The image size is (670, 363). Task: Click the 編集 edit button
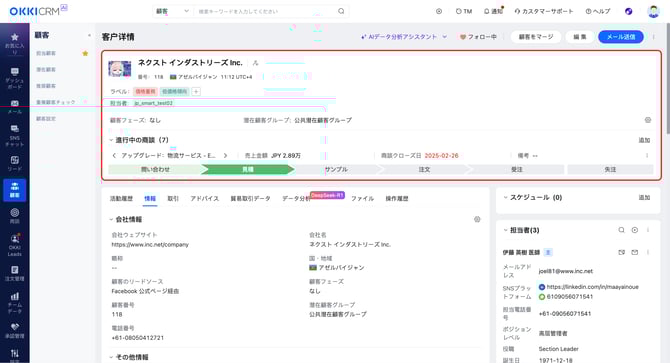click(580, 37)
